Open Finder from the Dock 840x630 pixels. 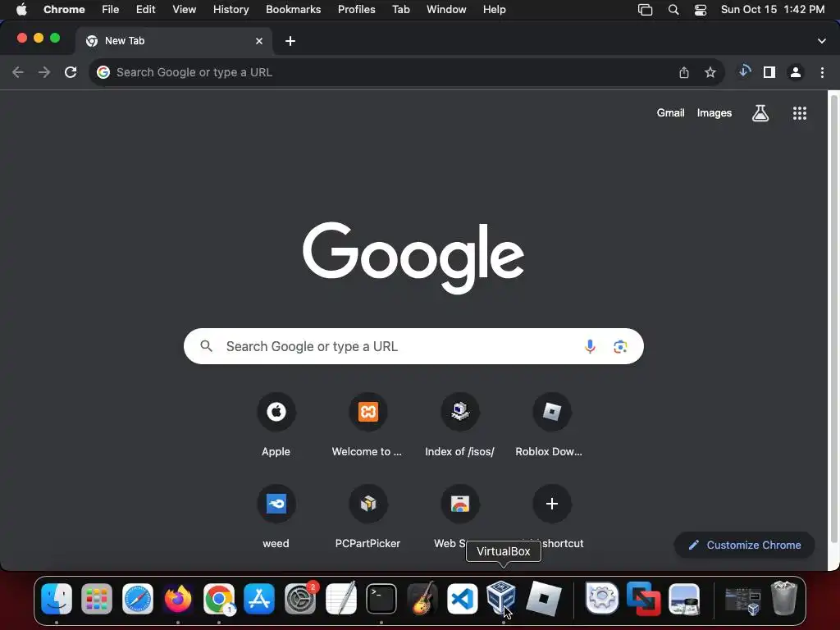tap(57, 598)
